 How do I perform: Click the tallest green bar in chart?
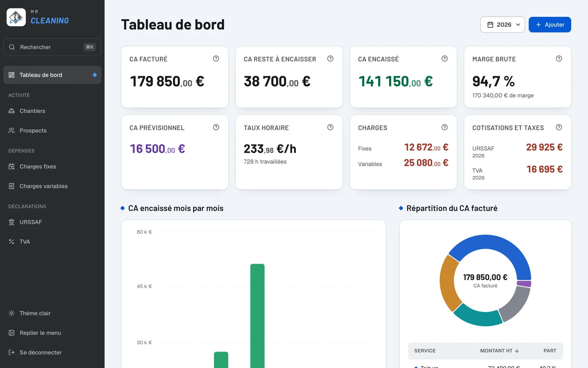(257, 316)
